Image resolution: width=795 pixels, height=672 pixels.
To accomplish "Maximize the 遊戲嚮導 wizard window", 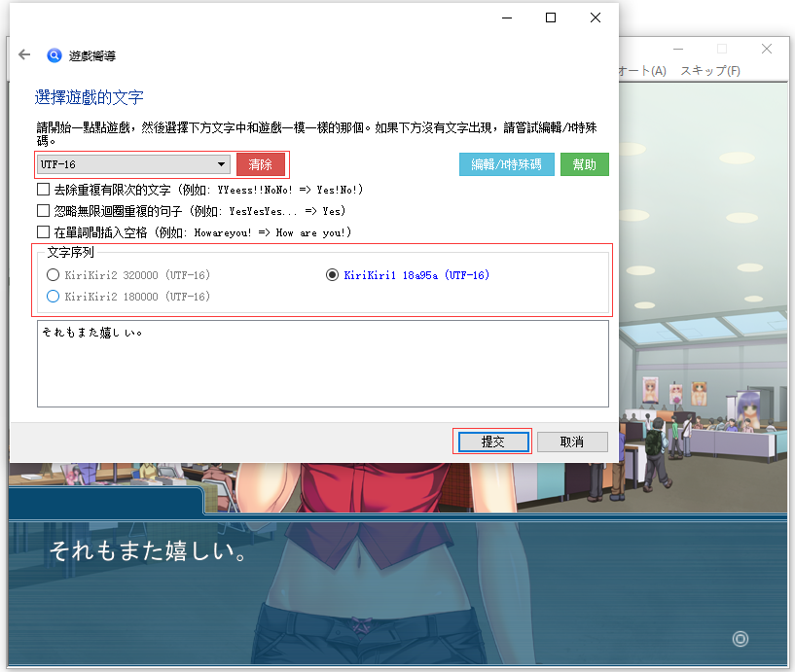I will [x=551, y=18].
